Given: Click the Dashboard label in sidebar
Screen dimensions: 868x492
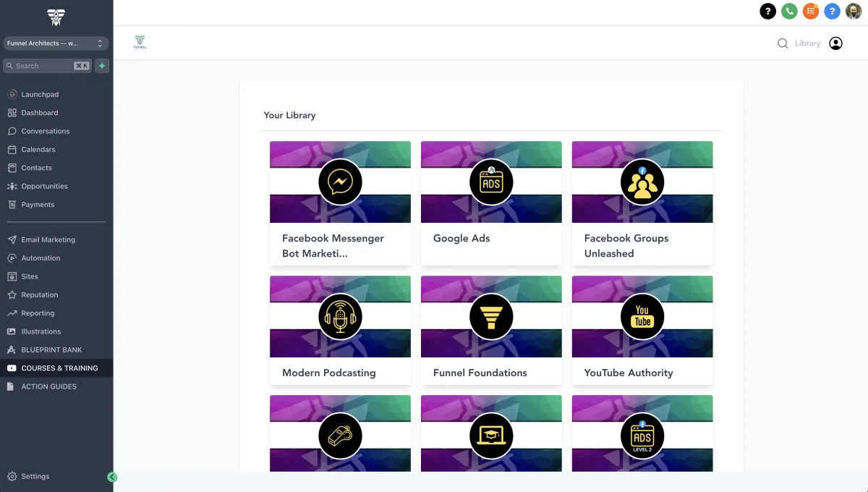Looking at the screenshot, I should (40, 113).
